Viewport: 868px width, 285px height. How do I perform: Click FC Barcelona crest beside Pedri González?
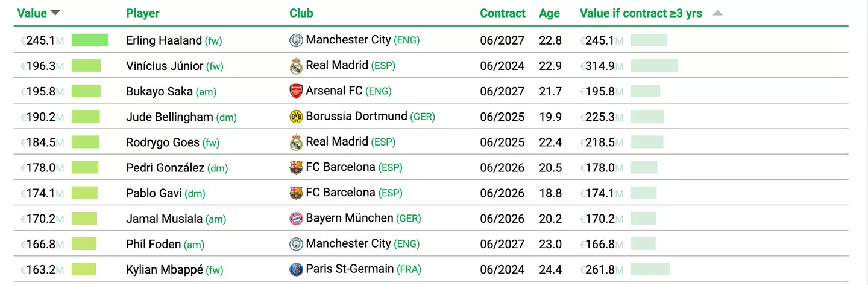click(296, 167)
